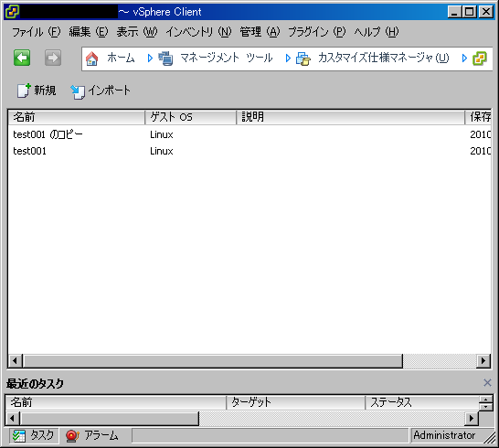Click the インポート import arrow icon
This screenshot has height=448, width=499.
(78, 91)
